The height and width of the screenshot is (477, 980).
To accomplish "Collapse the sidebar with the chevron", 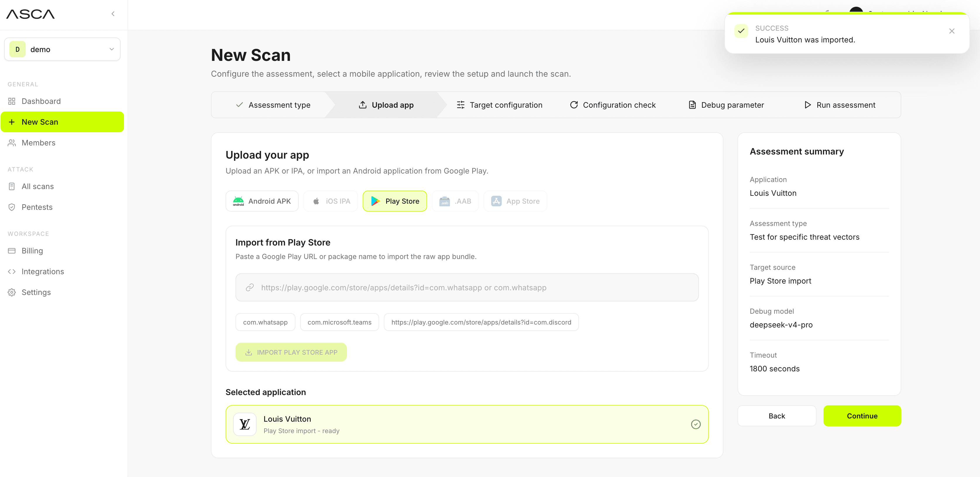I will point(113,14).
